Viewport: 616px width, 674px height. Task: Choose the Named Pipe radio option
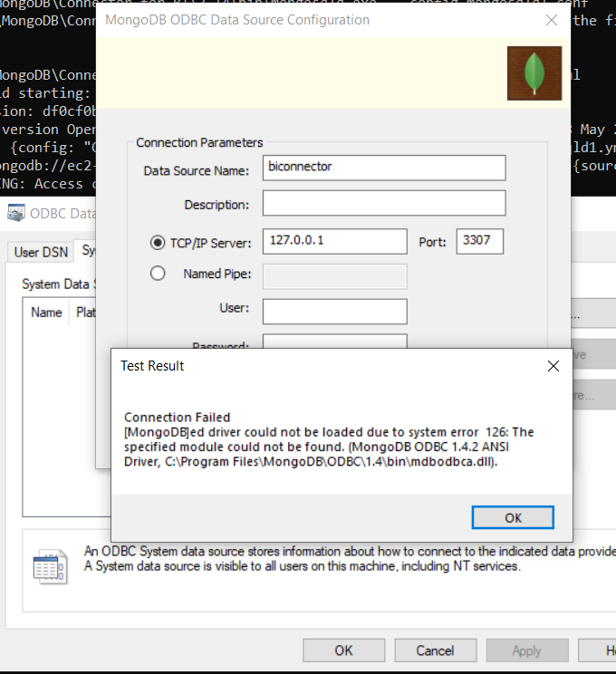(x=158, y=274)
